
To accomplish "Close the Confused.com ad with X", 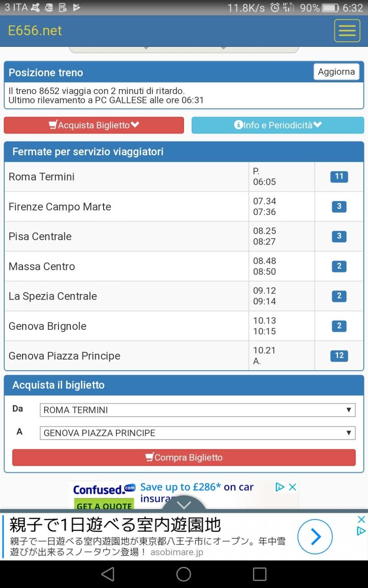I will [x=292, y=487].
